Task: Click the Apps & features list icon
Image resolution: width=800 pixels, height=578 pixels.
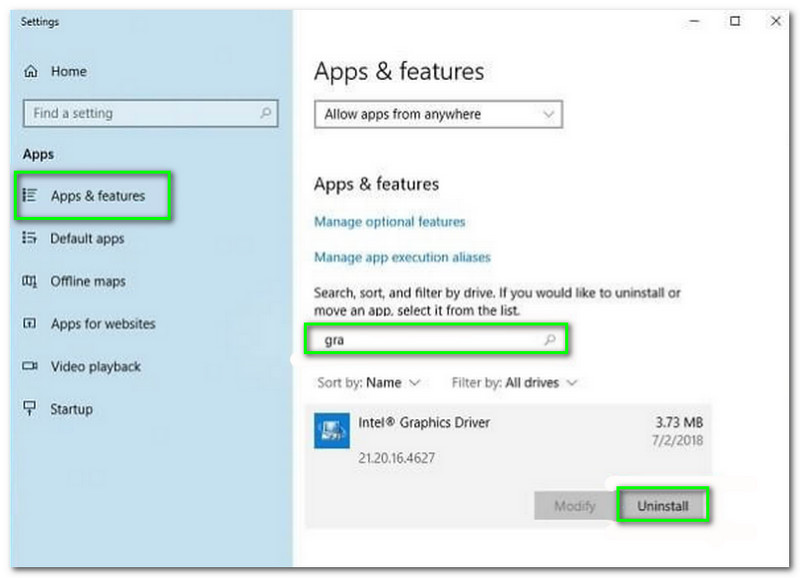Action: [30, 196]
